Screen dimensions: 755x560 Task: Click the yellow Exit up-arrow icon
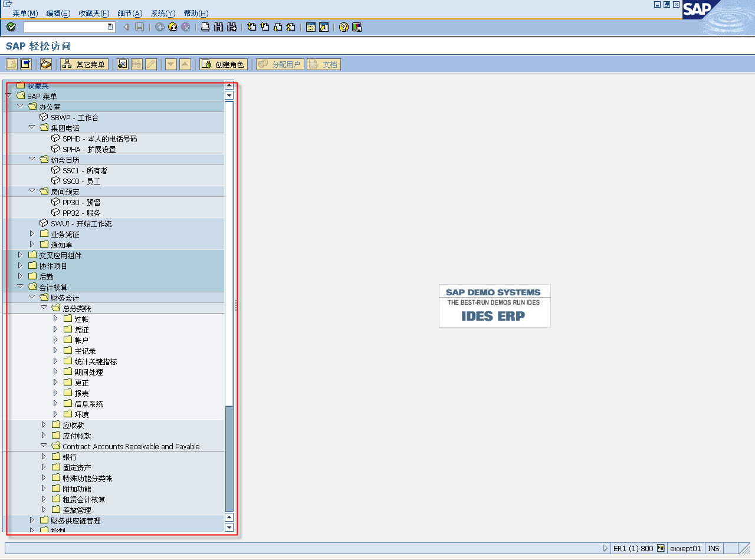173,27
